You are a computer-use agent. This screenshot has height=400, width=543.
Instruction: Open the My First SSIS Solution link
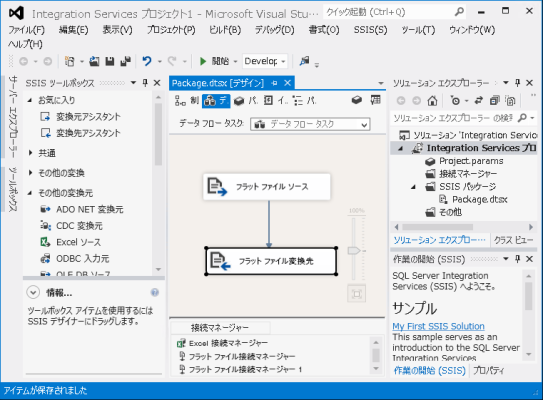tap(438, 326)
